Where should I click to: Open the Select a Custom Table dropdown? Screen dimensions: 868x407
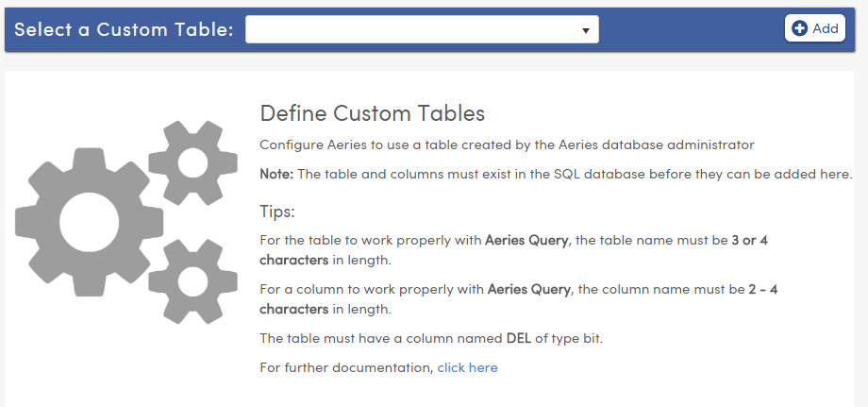pos(422,29)
